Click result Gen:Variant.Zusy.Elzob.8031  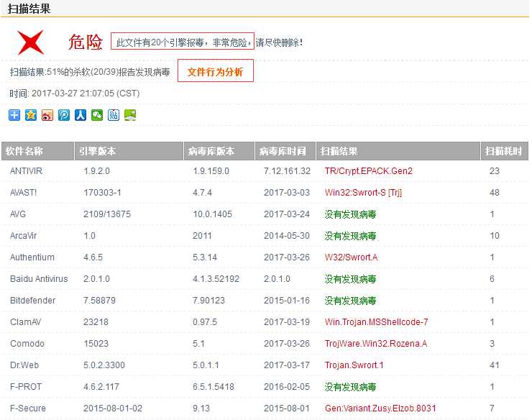point(380,408)
